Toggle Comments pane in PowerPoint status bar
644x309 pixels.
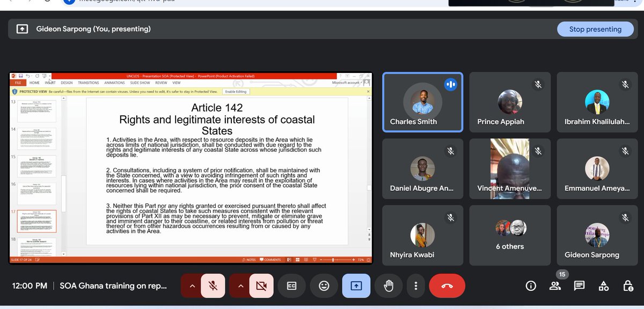(x=274, y=260)
